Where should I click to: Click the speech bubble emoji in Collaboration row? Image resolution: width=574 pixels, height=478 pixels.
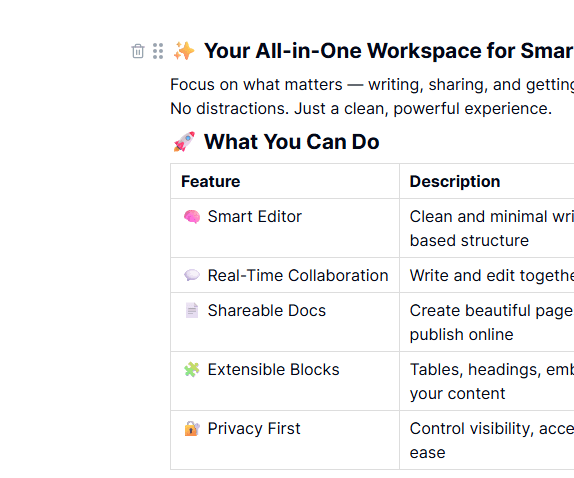point(192,275)
